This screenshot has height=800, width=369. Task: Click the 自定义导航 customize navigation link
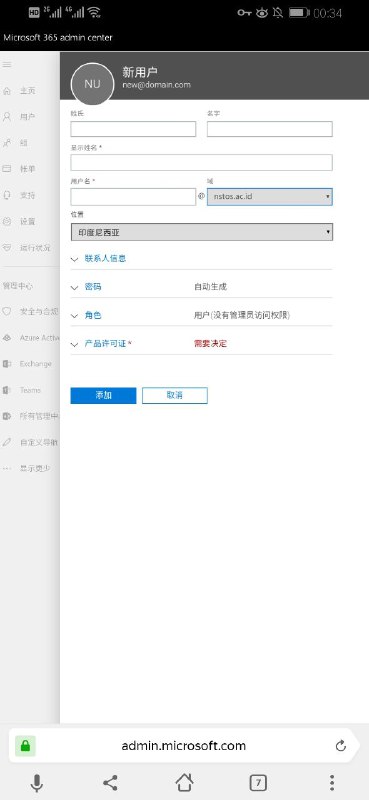click(39, 442)
